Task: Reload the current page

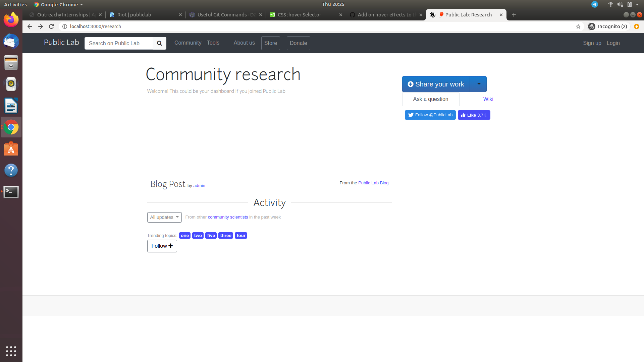Action: pos(51,26)
